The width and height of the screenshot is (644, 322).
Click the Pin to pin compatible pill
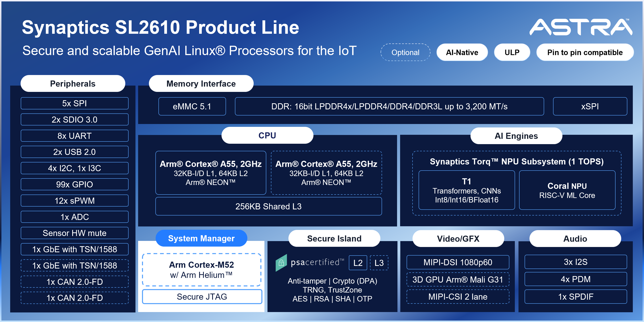point(585,52)
